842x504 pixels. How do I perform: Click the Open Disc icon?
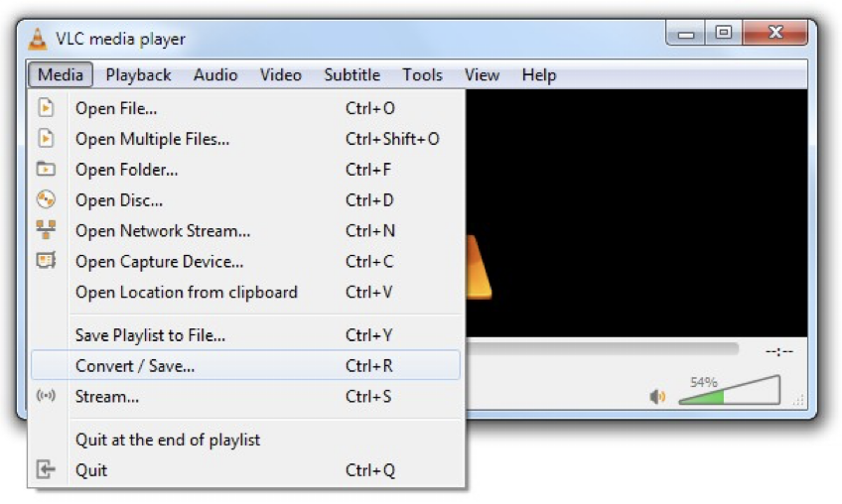(47, 199)
